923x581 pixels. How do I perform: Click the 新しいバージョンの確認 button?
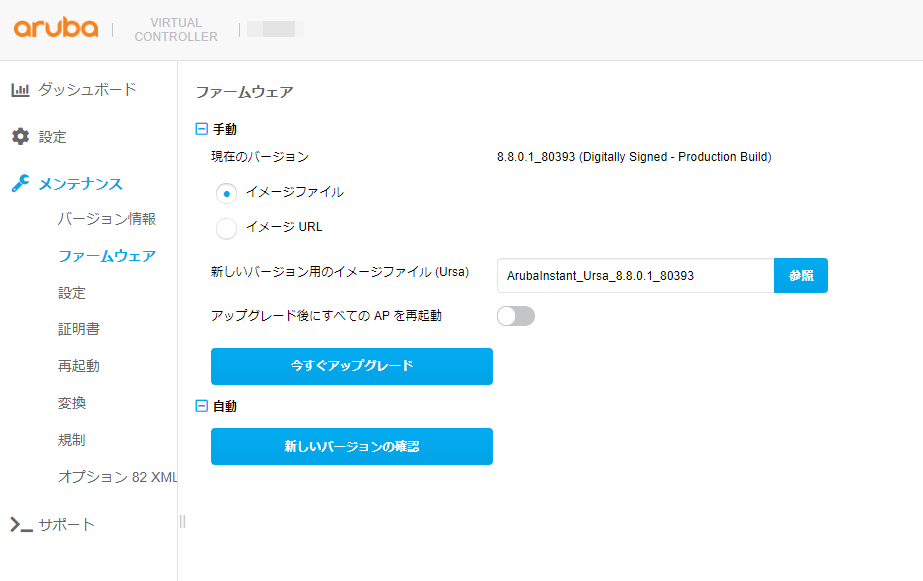click(351, 446)
